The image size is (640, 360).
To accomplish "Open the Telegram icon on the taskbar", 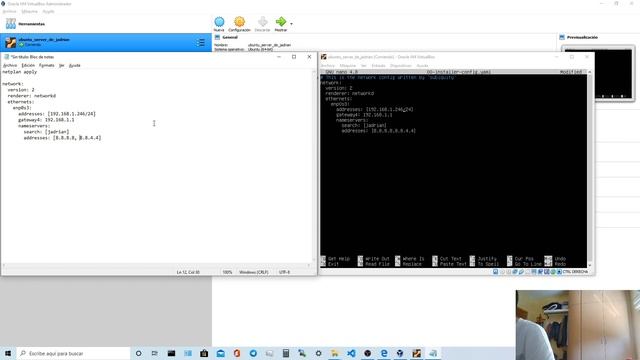I will (x=253, y=353).
